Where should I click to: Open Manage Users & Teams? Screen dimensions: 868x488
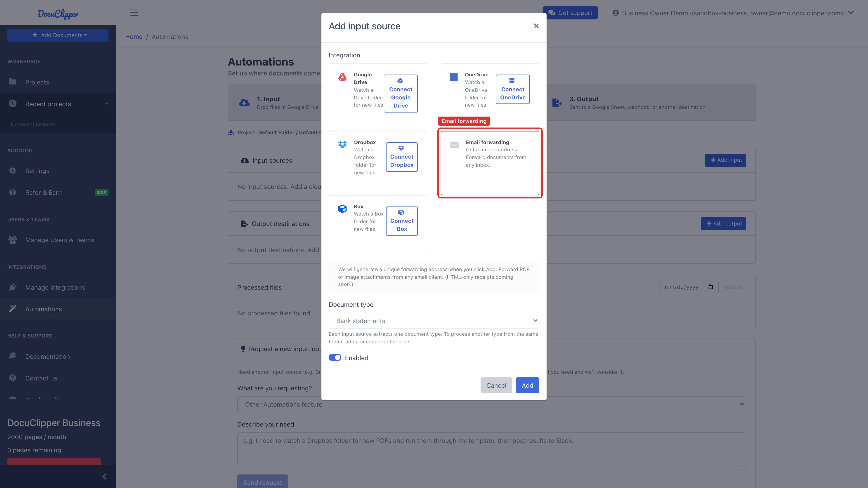[58, 240]
